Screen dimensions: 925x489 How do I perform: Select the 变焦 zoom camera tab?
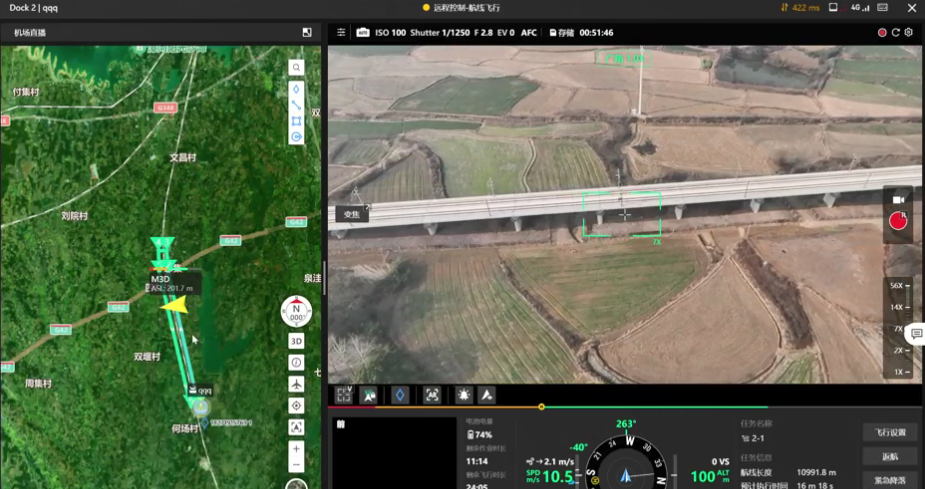tap(351, 214)
